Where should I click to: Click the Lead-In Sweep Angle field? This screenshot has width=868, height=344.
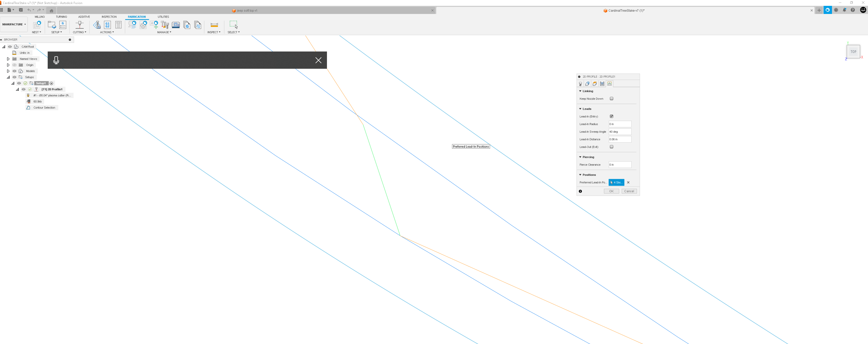[619, 132]
